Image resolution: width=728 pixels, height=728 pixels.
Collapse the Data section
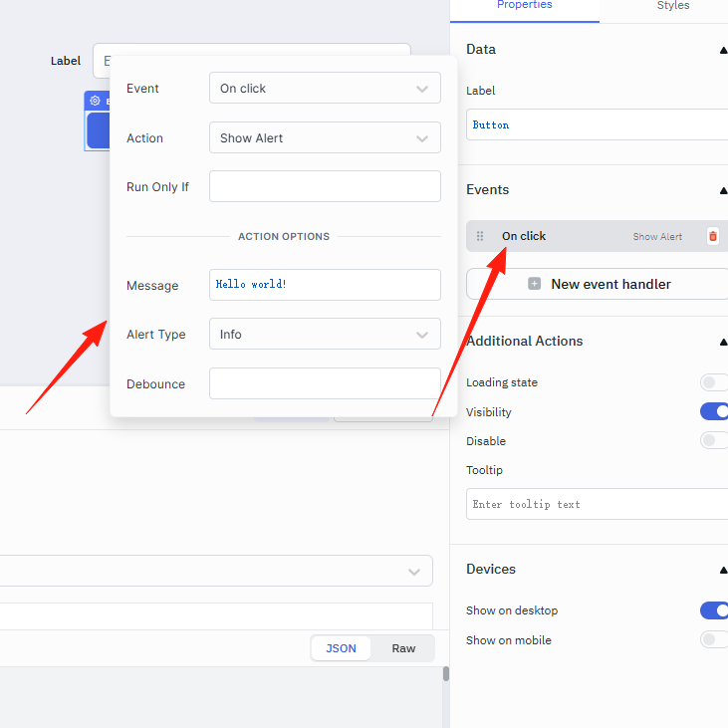point(723,50)
